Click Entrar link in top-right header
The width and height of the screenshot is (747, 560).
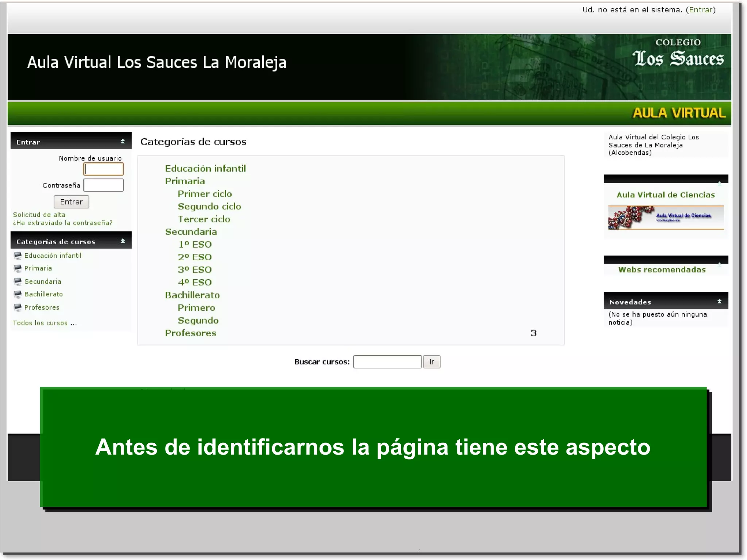coord(700,10)
